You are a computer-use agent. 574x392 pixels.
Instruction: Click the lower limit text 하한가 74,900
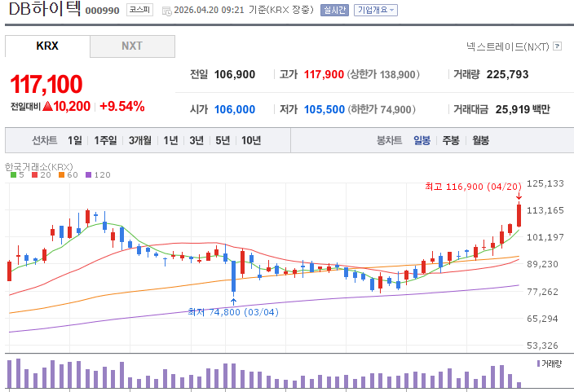point(382,109)
